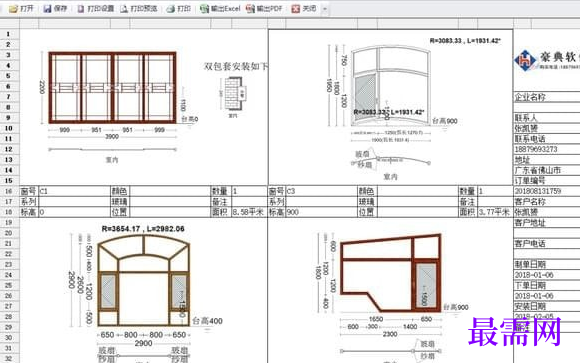580x363 pixels.
Task: Click the phone number 18879693273
Action: (x=547, y=149)
